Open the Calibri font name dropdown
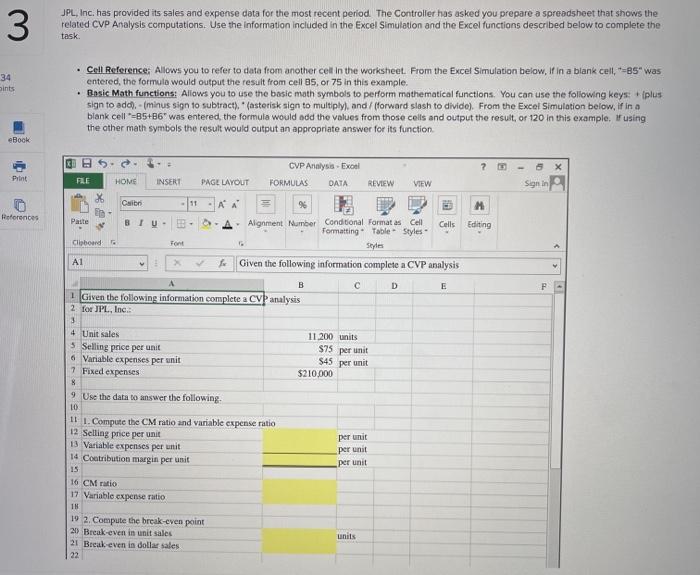Screen dimensions: 700x575 pos(183,204)
